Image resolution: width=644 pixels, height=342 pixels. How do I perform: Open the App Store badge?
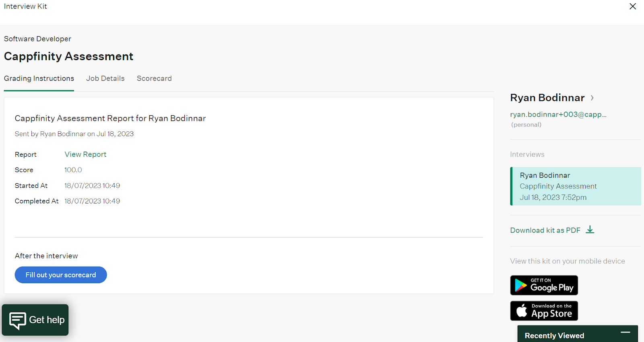[x=544, y=311]
